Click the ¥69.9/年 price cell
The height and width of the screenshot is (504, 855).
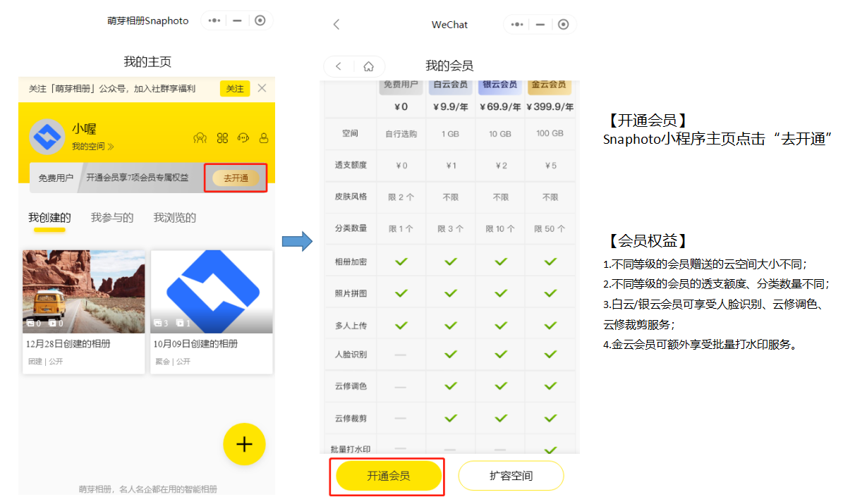[500, 107]
